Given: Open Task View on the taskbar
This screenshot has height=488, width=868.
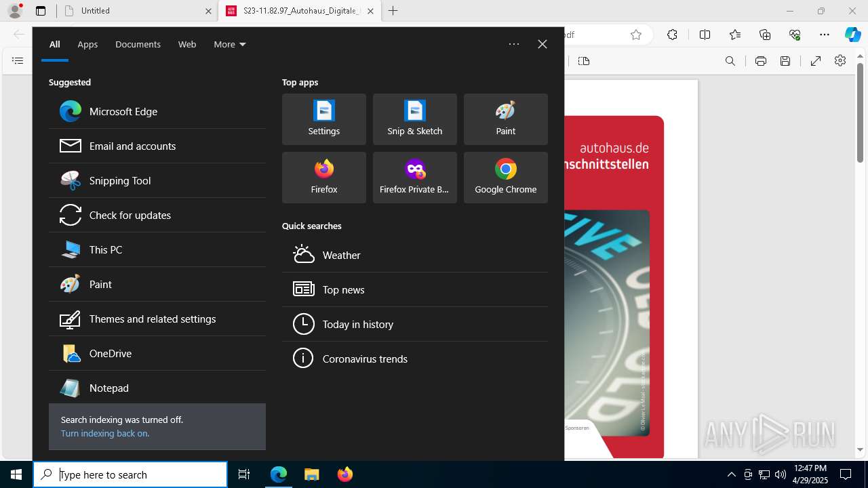Looking at the screenshot, I should [x=244, y=474].
